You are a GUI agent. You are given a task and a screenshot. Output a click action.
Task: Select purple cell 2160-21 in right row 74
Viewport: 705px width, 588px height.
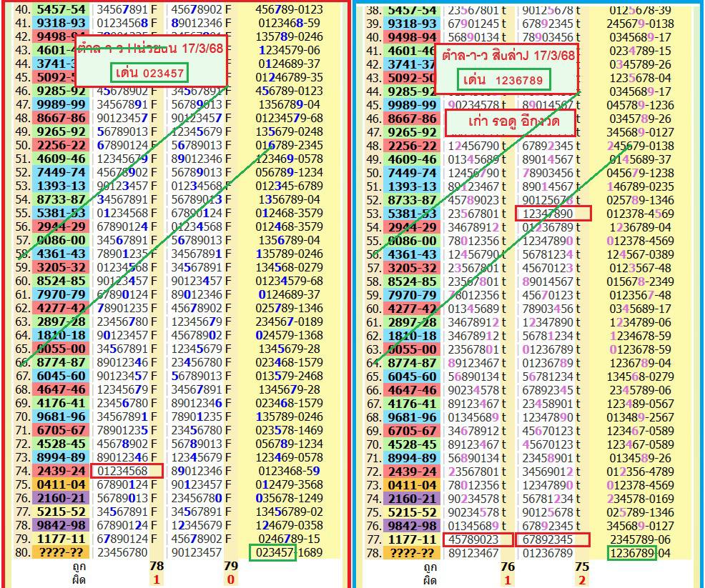pos(411,499)
